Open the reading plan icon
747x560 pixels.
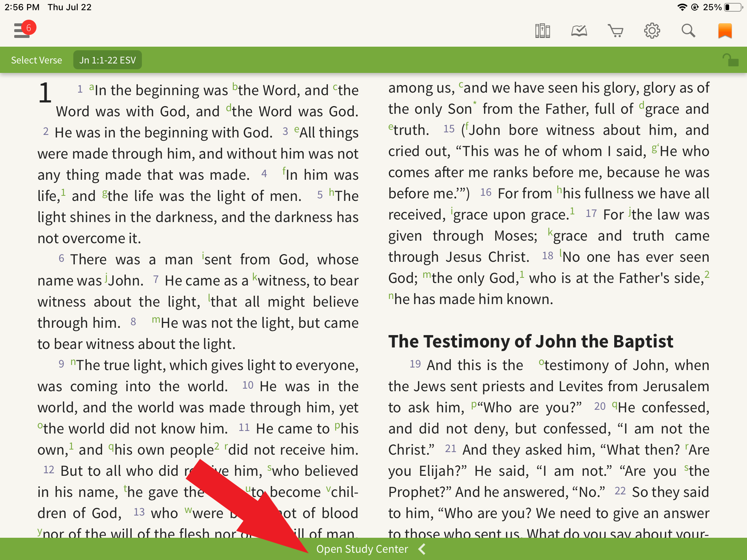(x=579, y=31)
